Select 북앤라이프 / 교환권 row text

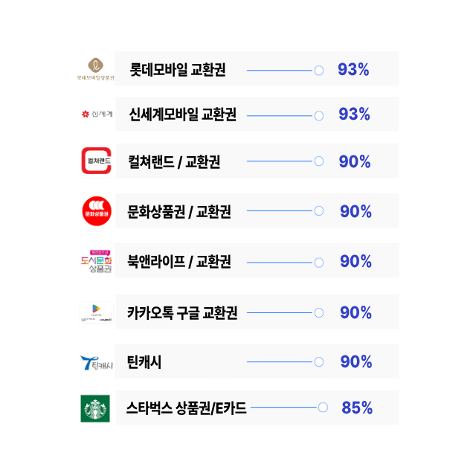(179, 262)
